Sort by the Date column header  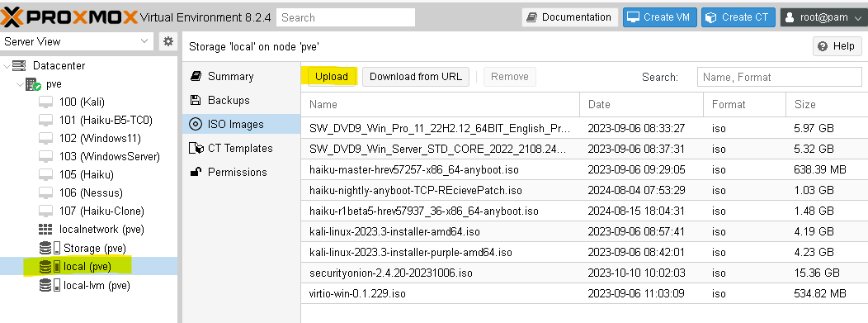[642, 104]
